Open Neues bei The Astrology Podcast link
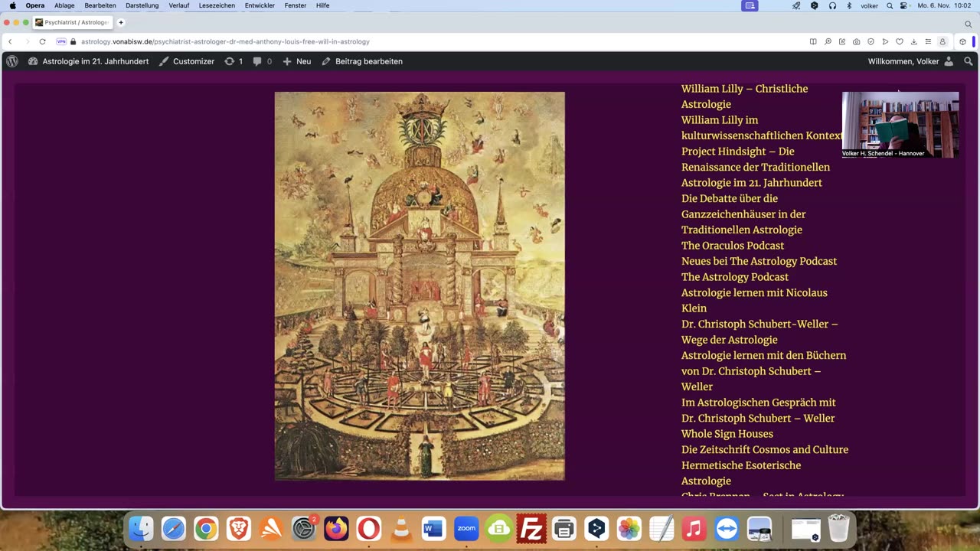980x551 pixels. (759, 261)
